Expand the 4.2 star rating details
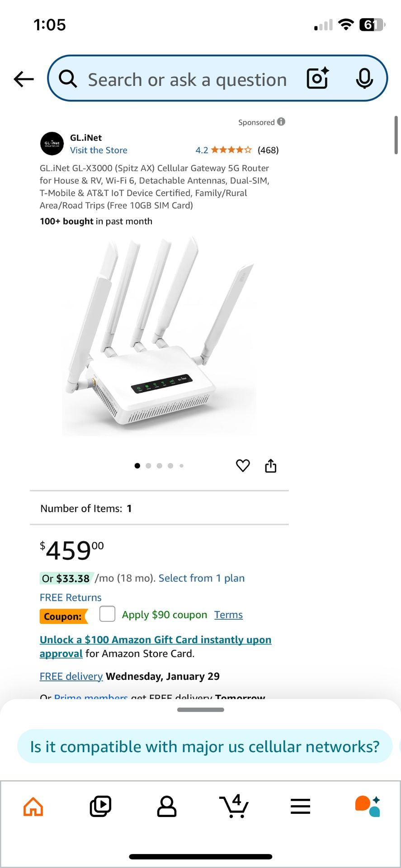Image resolution: width=401 pixels, height=868 pixels. (223, 150)
